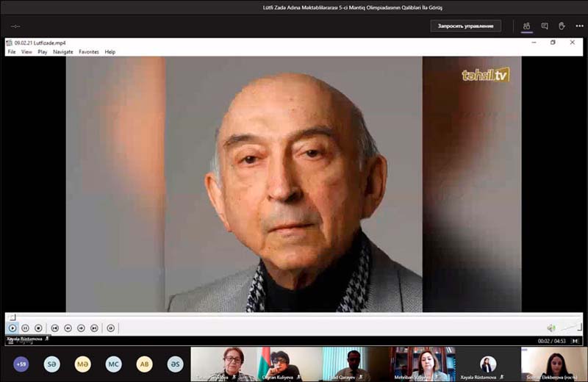This screenshot has height=382, width=588.
Task: Stop the video with the stop button
Action: [x=38, y=328]
